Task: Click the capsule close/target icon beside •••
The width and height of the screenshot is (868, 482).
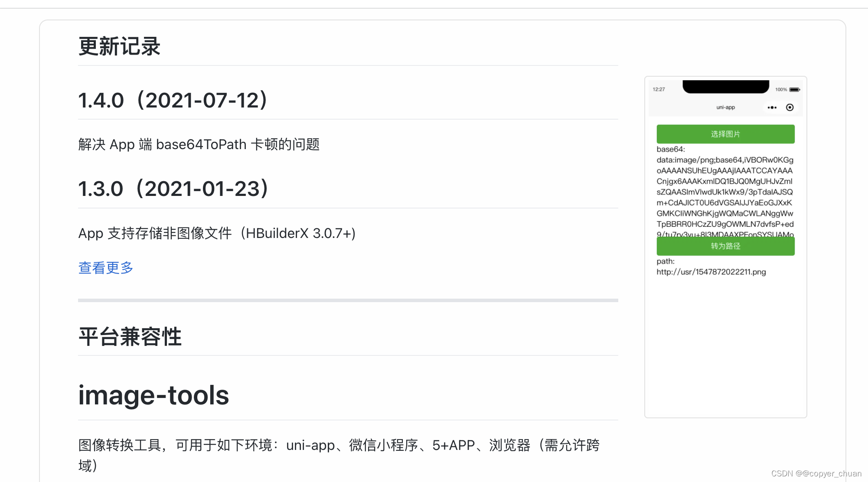Action: click(790, 107)
